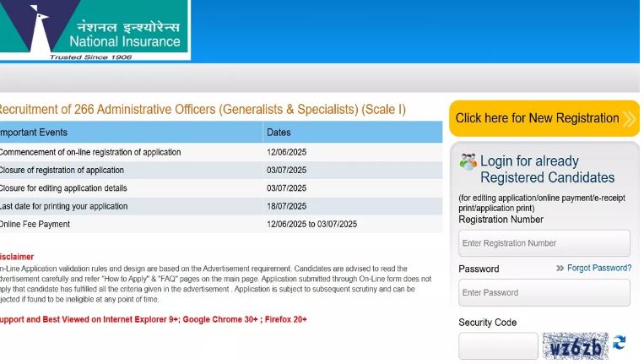Click the double-arrow beside New Registration
Viewport: 644px width, 364px height.
point(629,119)
